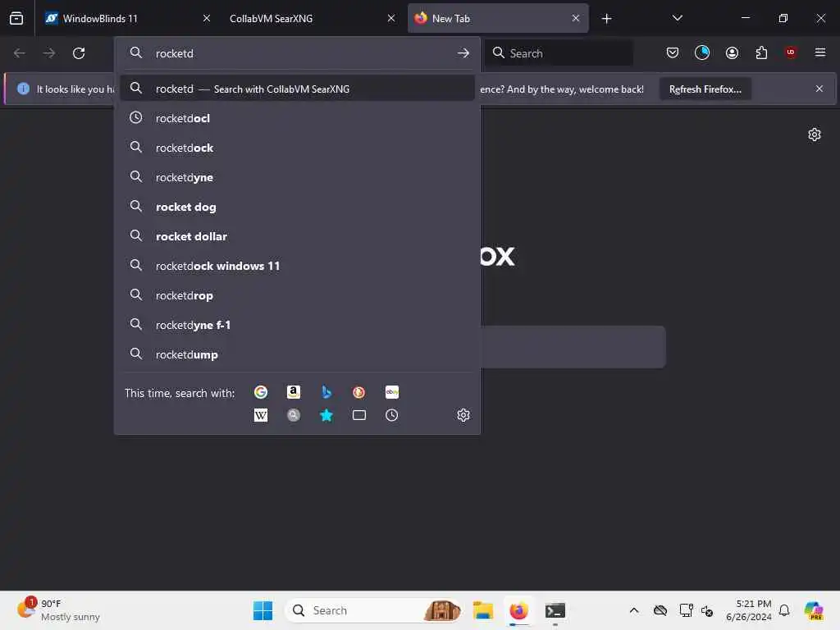Image resolution: width=840 pixels, height=630 pixels.
Task: Click the tray speaker volume icon
Action: click(706, 610)
